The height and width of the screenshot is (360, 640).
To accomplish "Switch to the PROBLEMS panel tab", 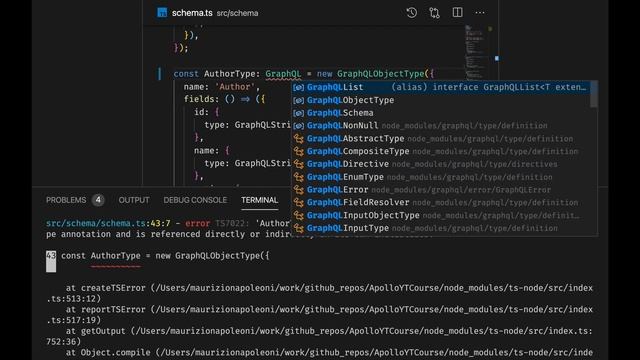I will [66, 200].
